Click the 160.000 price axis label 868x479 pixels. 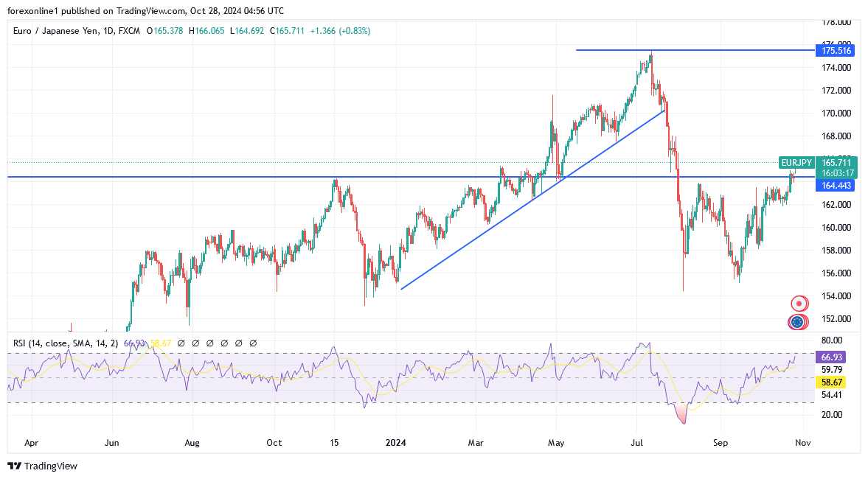836,228
